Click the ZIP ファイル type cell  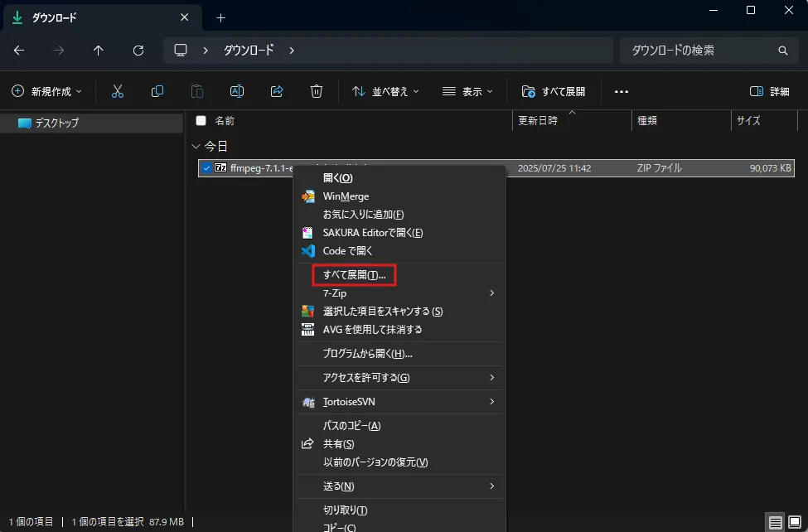[659, 168]
